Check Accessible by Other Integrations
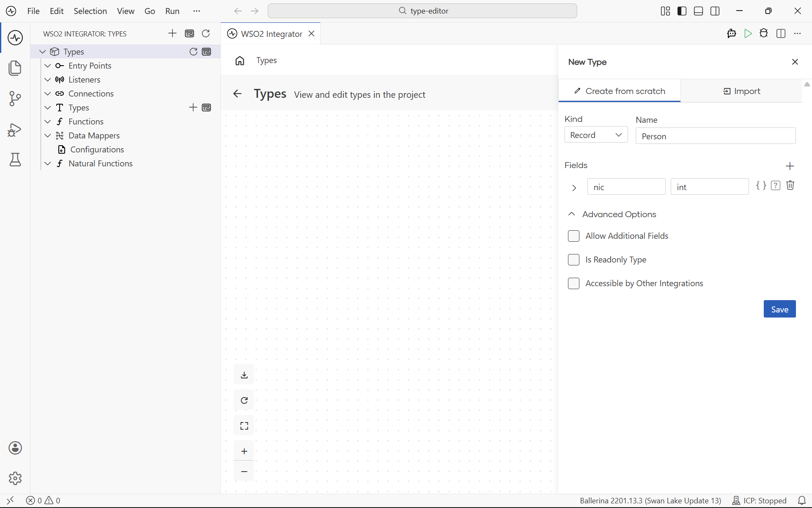The height and width of the screenshot is (508, 812). [x=573, y=283]
